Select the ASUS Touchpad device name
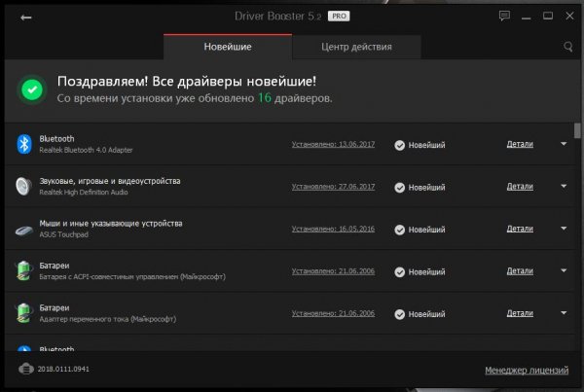 pos(63,234)
